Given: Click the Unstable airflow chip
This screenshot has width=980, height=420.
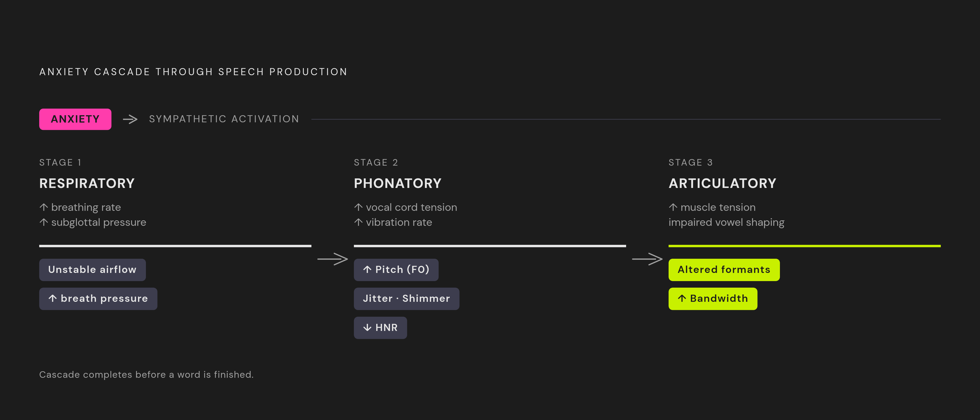Looking at the screenshot, I should coord(93,270).
